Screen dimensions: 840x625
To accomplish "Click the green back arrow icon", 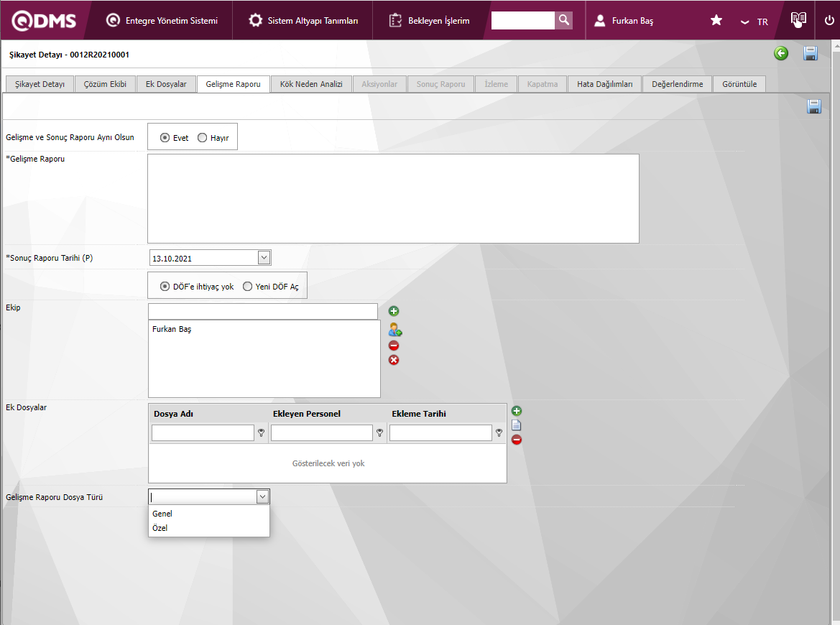I will (x=781, y=53).
